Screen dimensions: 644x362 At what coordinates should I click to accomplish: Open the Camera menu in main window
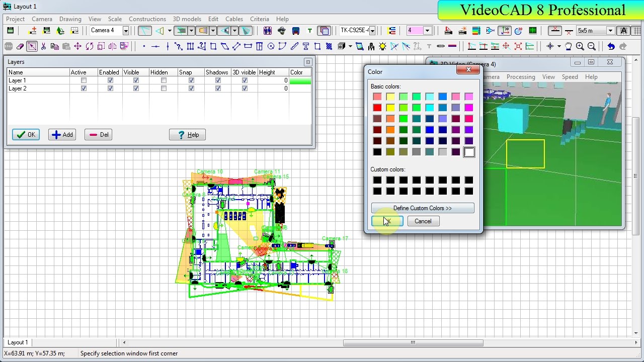(x=42, y=19)
